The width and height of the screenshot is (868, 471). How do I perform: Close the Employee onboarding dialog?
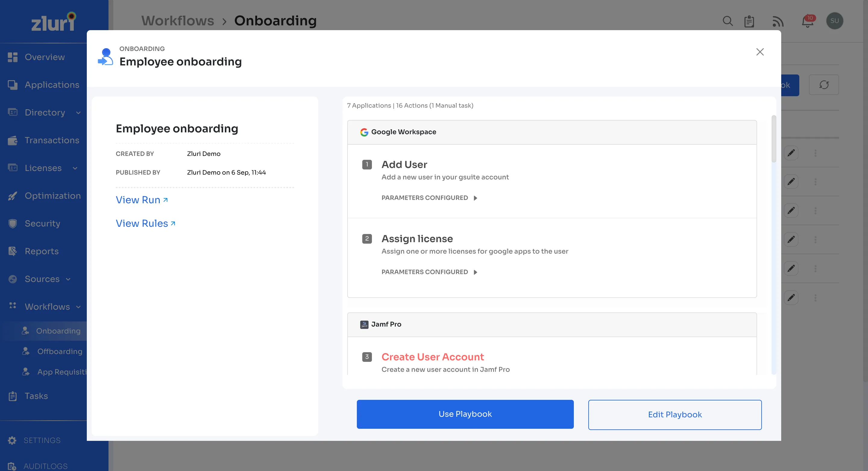[x=760, y=52]
